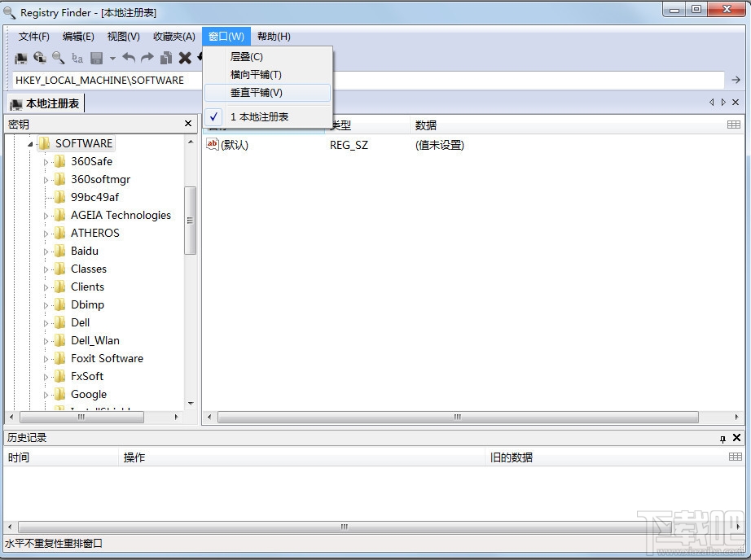Click the Copy icon in the toolbar

[166, 57]
